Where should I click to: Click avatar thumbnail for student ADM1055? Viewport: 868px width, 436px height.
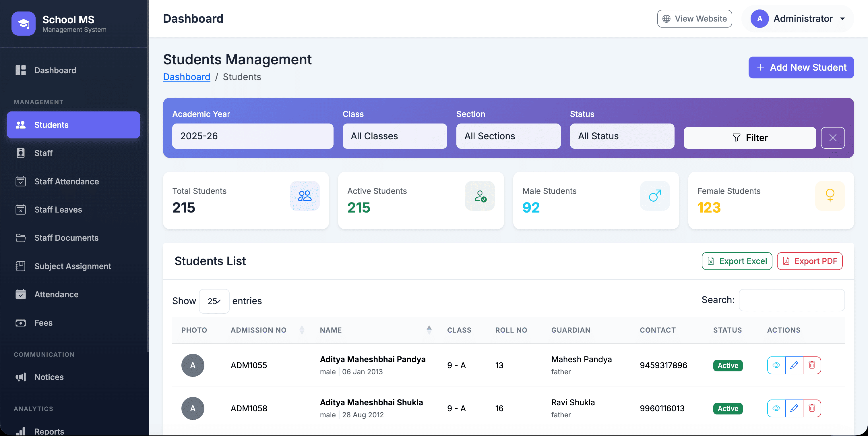[193, 365]
